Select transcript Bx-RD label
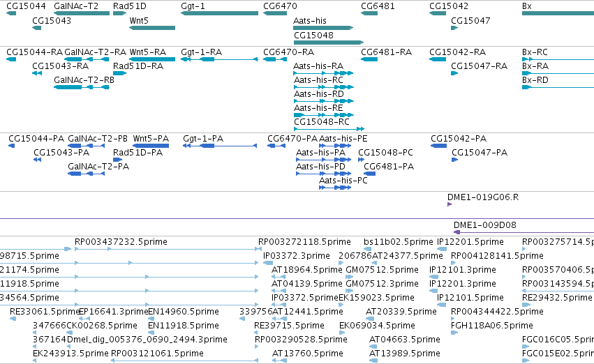594x364 pixels. pyautogui.click(x=535, y=79)
